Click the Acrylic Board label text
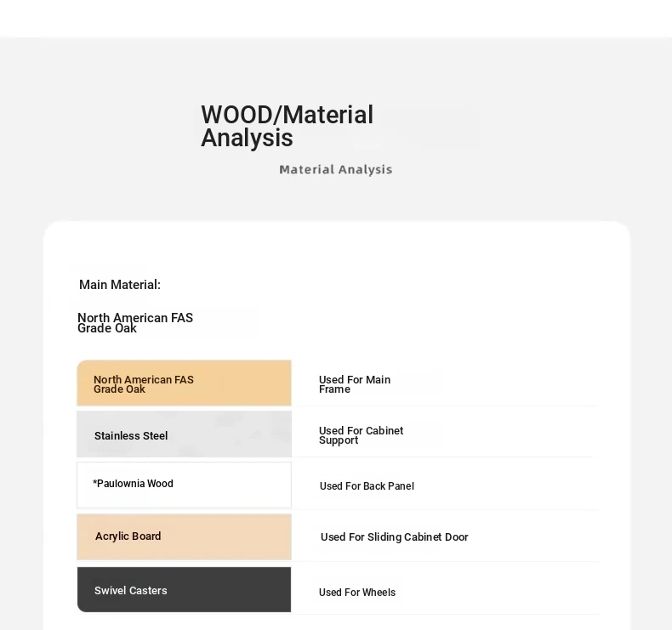672x630 pixels. 128,536
